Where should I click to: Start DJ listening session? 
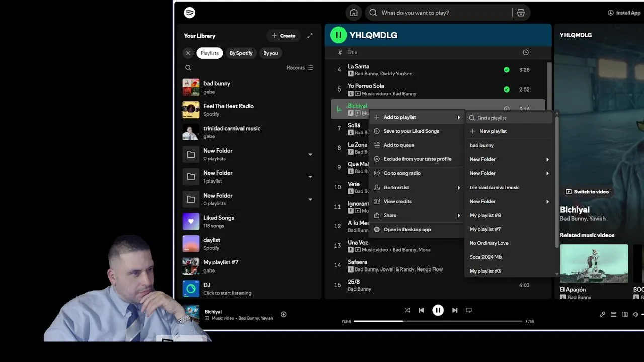249,289
